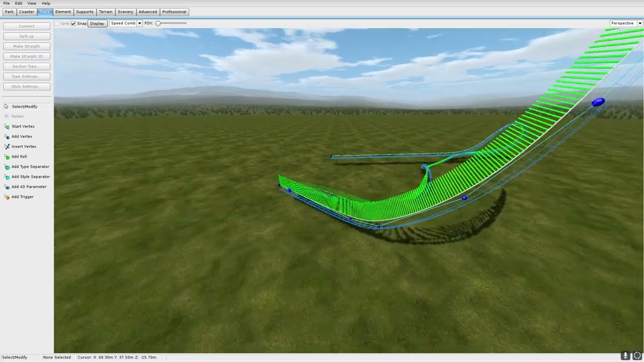Switch to the Professional tab
Viewport: 644px width, 362px height.
click(x=174, y=12)
